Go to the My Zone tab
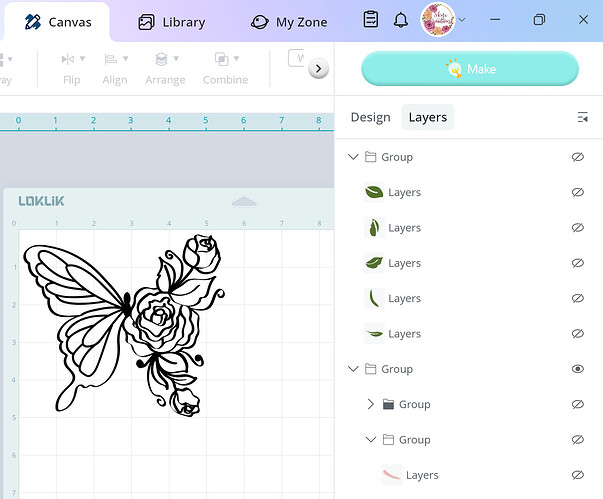Screen dimensions: 603x499 [x=289, y=22]
